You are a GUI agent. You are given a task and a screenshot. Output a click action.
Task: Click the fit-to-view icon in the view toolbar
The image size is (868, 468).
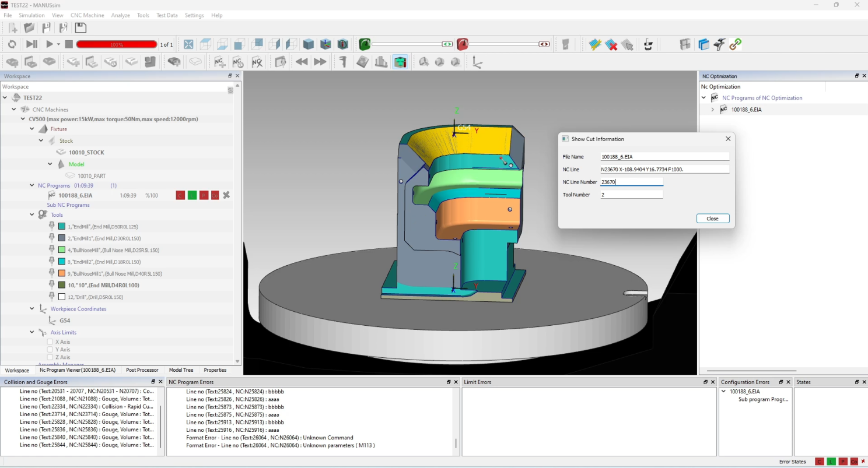click(188, 44)
